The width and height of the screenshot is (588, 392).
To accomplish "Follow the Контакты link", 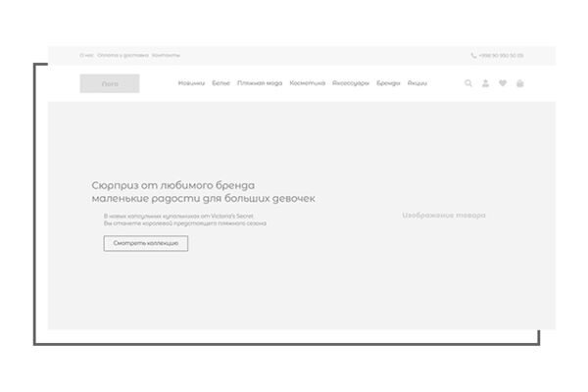I will (166, 55).
